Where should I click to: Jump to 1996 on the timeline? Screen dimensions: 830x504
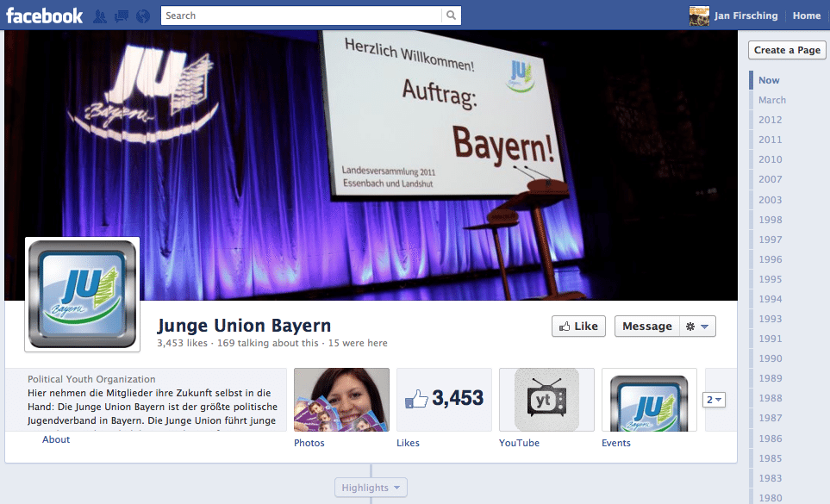pos(771,259)
